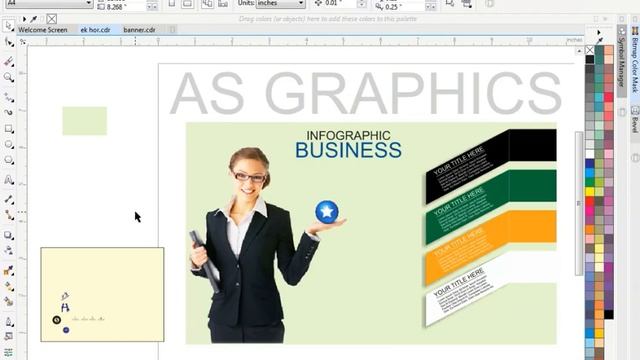Image resolution: width=640 pixels, height=360 pixels.
Task: Select cream rectangle on pasteboard
Action: click(102, 294)
